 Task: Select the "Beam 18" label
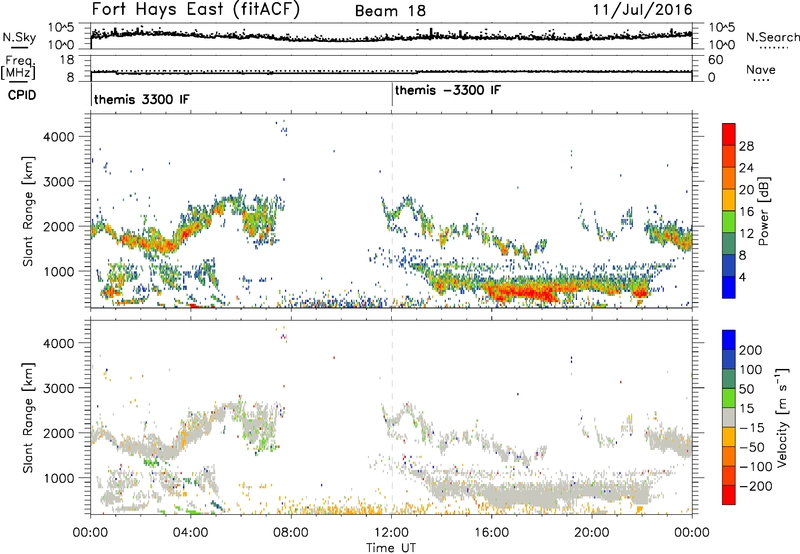[390, 11]
